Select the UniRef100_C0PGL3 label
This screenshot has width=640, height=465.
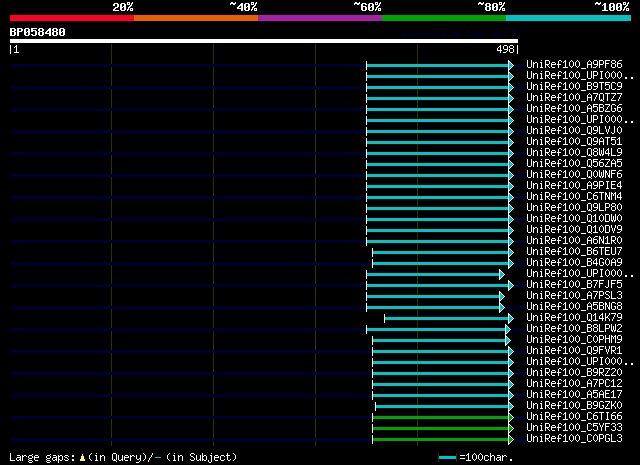pyautogui.click(x=574, y=439)
